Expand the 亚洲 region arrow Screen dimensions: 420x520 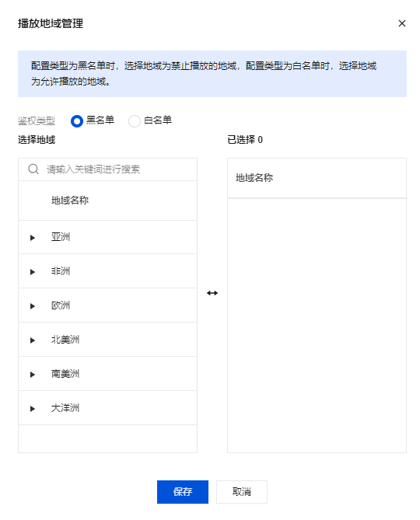click(x=33, y=238)
